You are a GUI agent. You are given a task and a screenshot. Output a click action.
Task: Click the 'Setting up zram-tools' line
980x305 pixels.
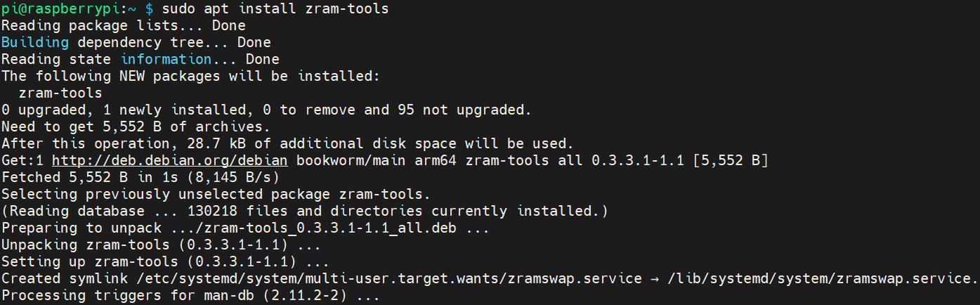(161, 262)
